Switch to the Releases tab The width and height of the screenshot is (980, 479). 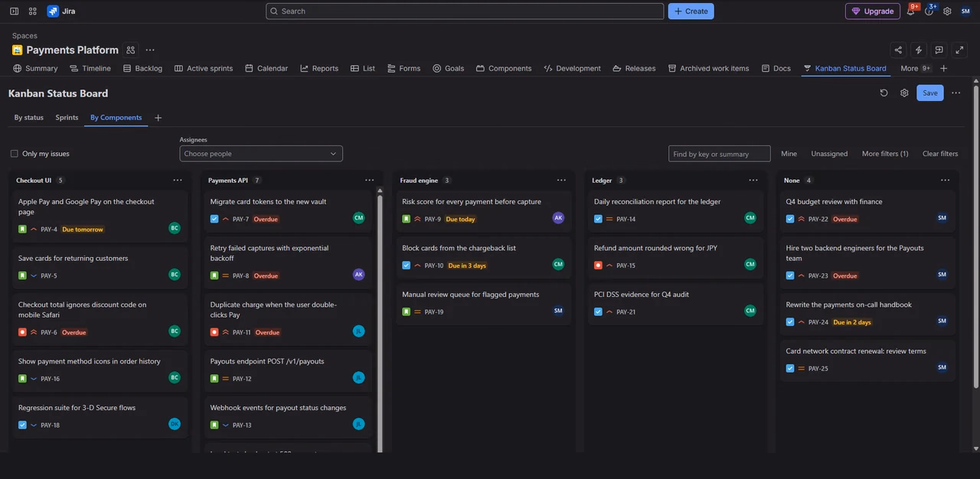coord(634,68)
